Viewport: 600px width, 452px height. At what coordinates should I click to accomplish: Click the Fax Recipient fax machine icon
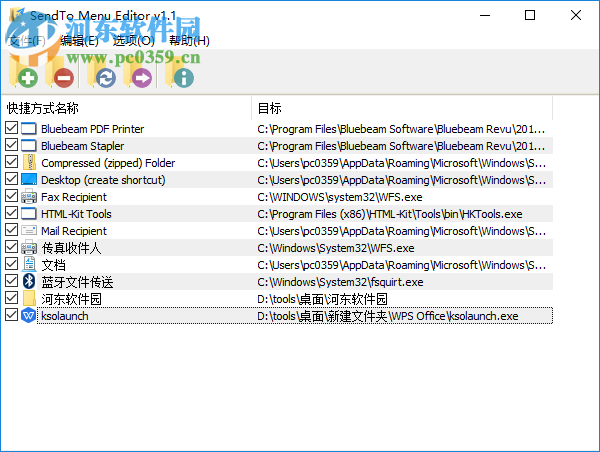tap(29, 197)
